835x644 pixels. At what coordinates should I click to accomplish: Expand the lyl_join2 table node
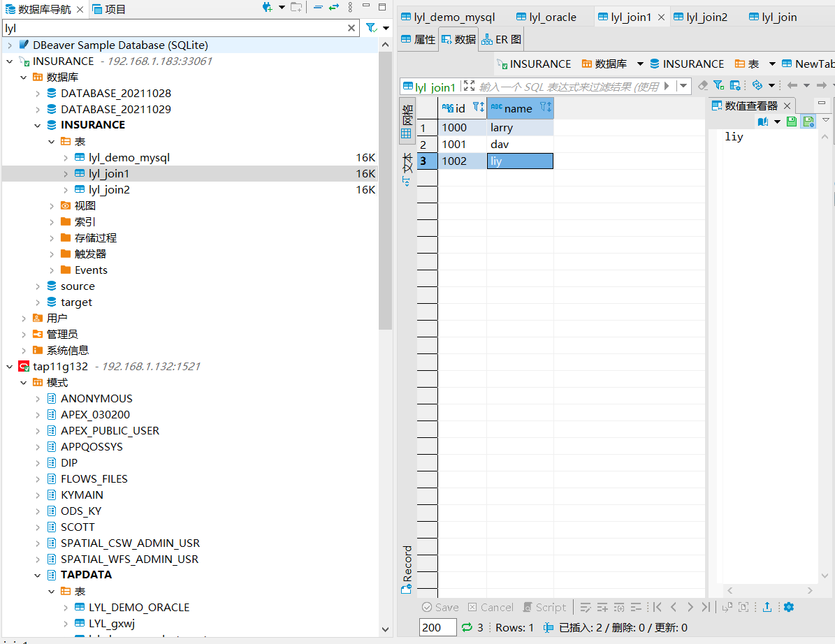point(66,189)
